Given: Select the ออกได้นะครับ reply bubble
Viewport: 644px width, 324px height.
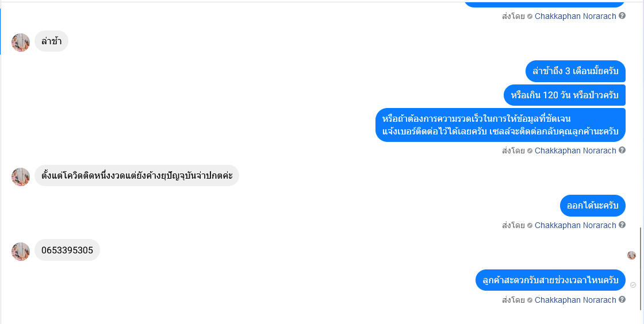Looking at the screenshot, I should click(593, 206).
